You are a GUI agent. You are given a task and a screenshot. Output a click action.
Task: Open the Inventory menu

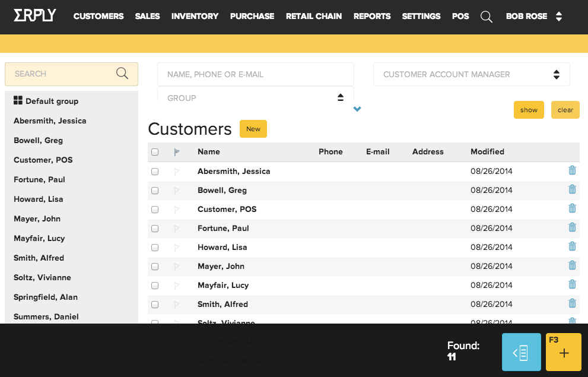coord(195,17)
